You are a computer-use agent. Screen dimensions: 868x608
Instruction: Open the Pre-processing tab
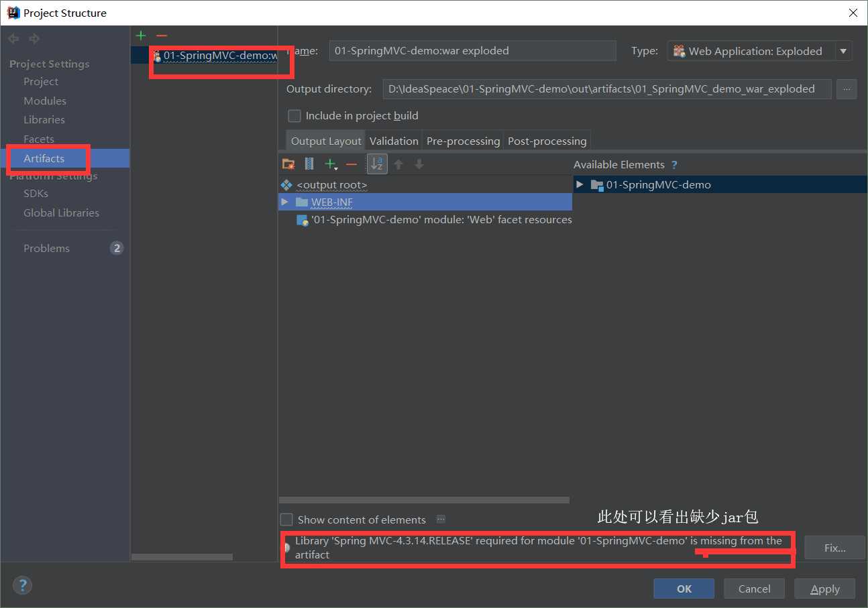[463, 141]
